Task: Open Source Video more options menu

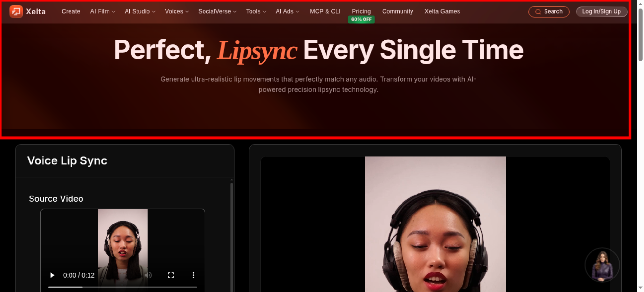Action: click(x=193, y=275)
